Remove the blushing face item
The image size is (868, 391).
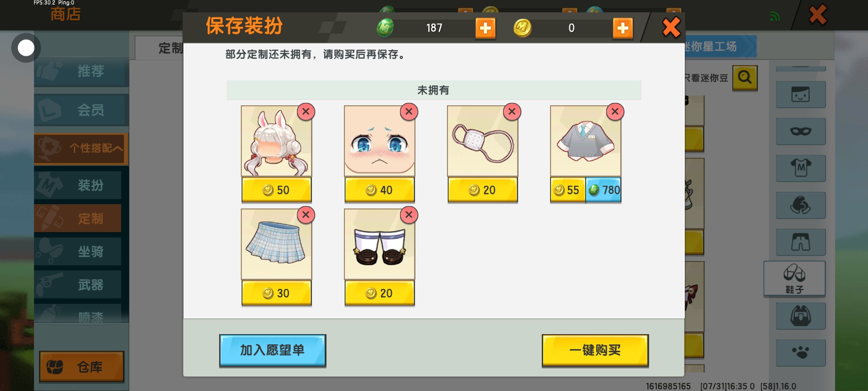point(409,112)
